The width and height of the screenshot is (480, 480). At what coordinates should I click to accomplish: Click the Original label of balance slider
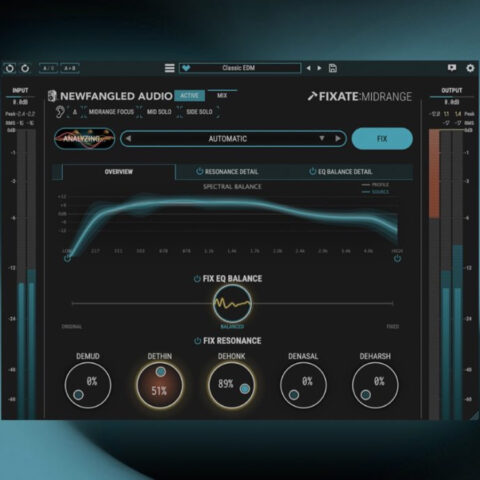point(72,326)
